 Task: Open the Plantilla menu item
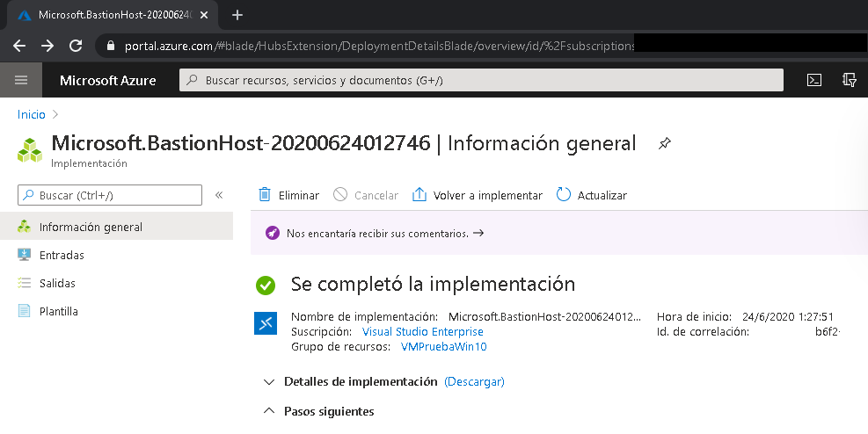click(x=116, y=311)
